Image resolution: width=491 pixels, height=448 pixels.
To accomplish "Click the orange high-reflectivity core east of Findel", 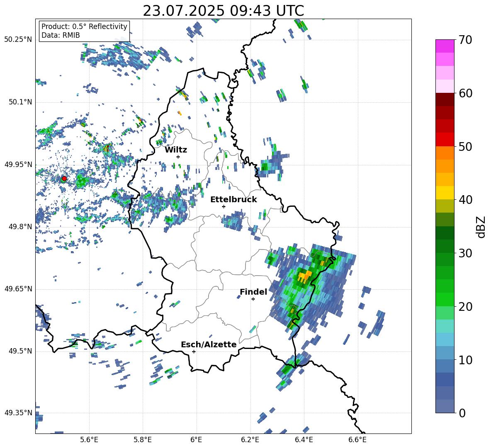I will click(x=304, y=276).
